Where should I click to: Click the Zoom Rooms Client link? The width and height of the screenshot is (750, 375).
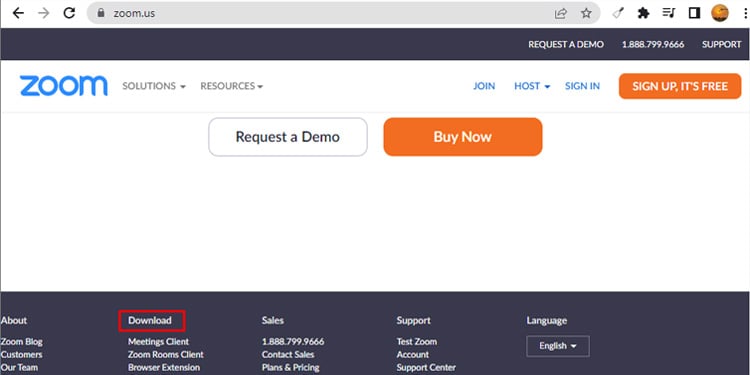[x=165, y=354]
